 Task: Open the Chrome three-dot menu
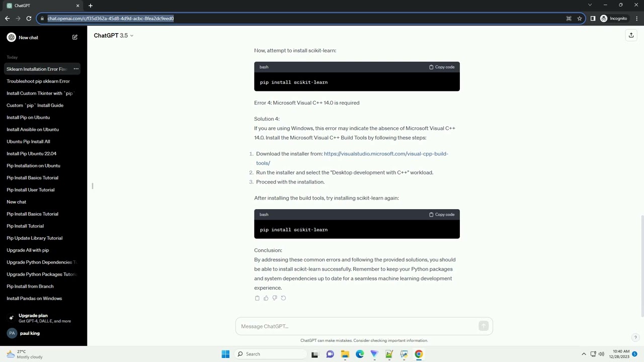[x=636, y=19]
